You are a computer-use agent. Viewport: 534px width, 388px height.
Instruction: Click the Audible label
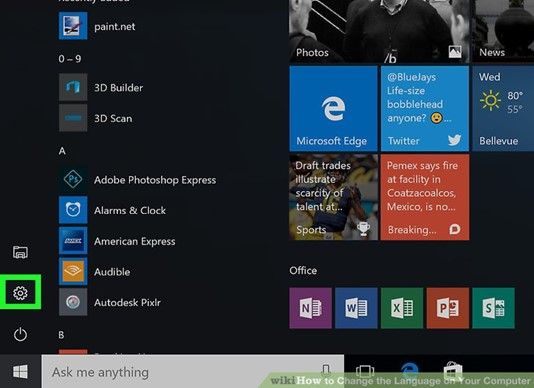coord(112,272)
